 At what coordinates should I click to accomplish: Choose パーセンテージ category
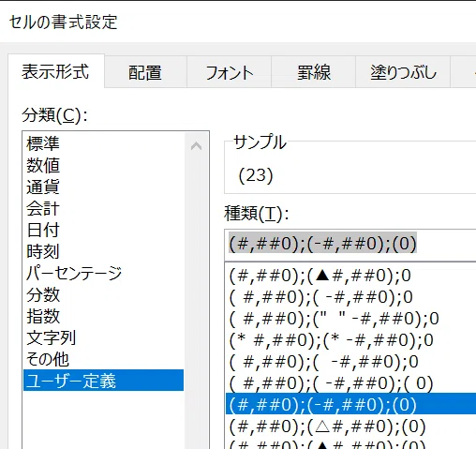tap(103, 273)
